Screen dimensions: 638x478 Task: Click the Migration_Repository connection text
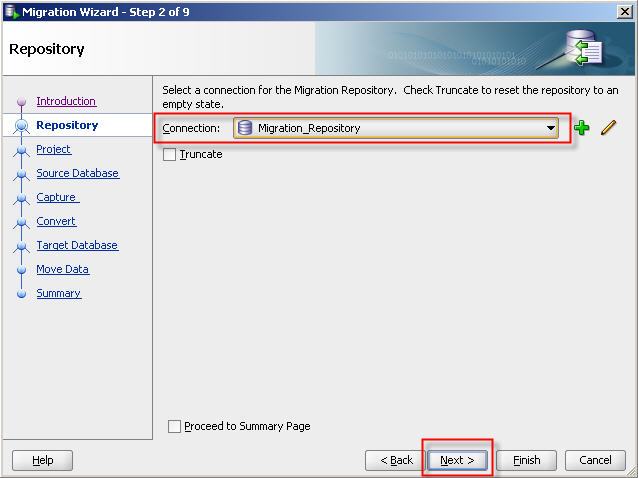(x=309, y=128)
